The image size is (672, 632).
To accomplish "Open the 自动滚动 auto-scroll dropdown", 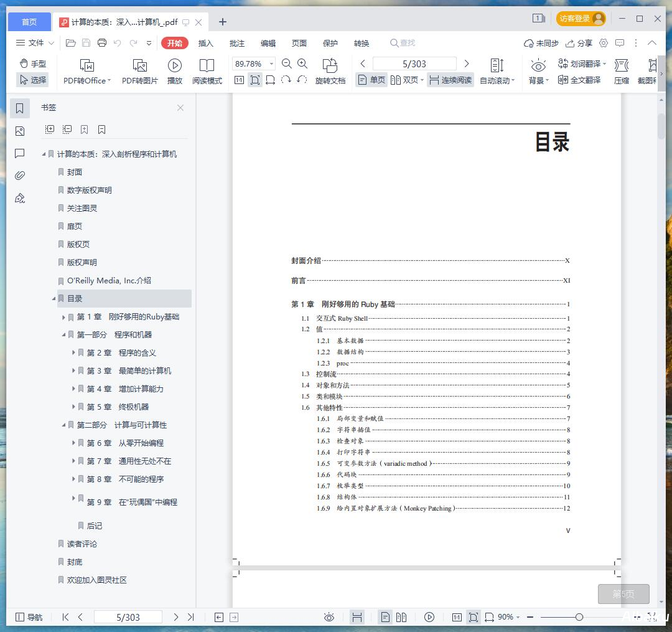I will [497, 80].
